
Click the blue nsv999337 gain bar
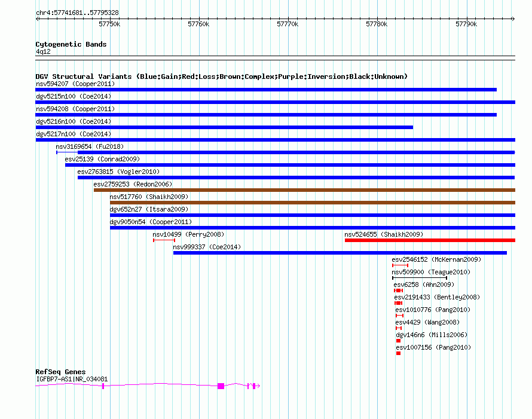click(x=340, y=253)
